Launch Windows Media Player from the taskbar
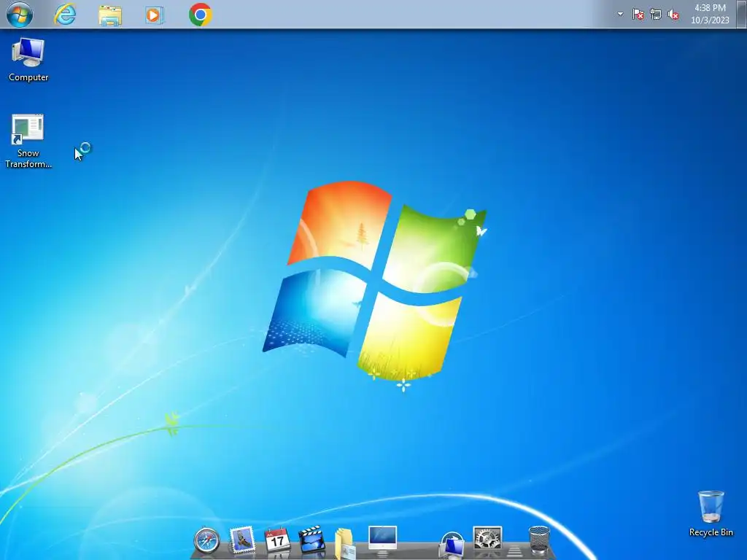This screenshot has height=560, width=747. 155,15
